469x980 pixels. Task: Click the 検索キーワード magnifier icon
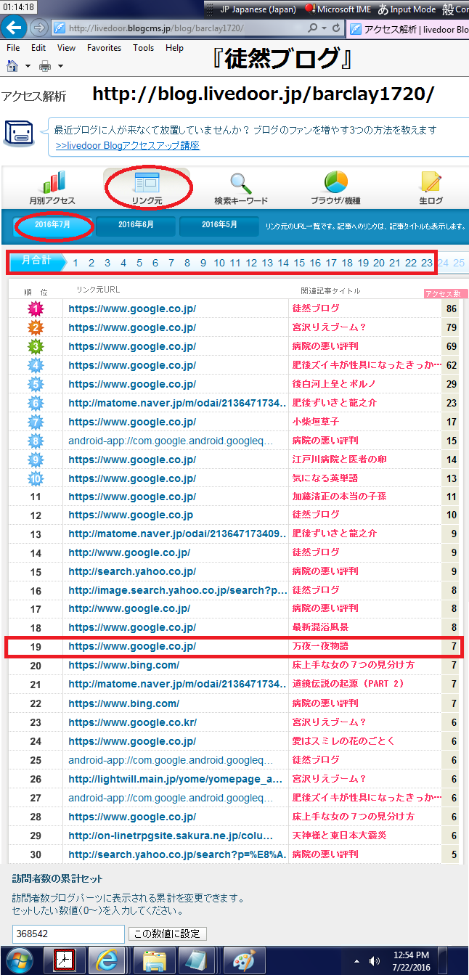point(241,183)
